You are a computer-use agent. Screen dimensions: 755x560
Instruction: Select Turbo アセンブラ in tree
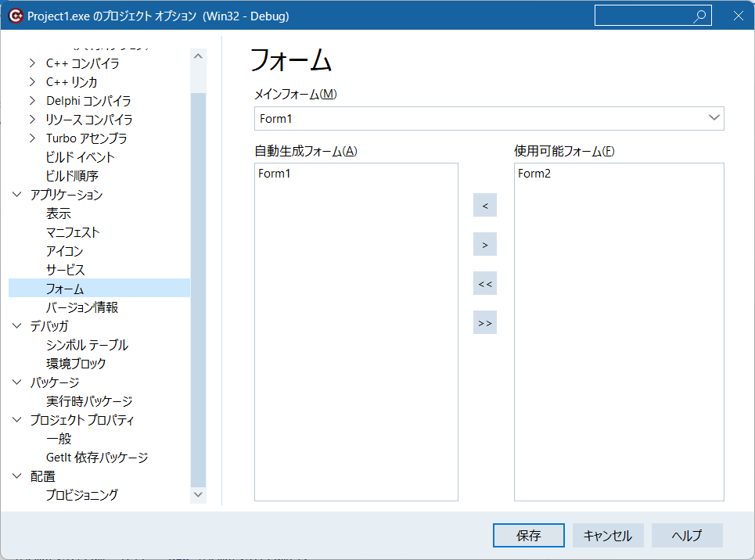(87, 138)
